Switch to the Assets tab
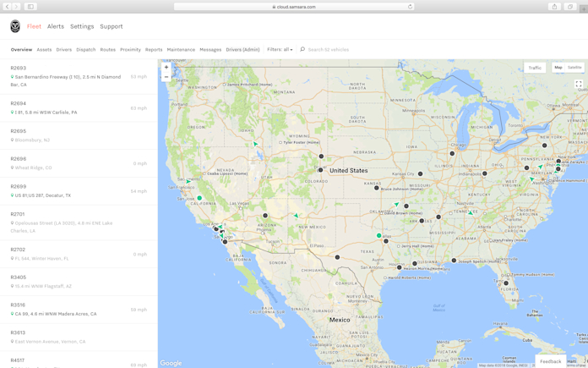The width and height of the screenshot is (588, 368). 44,50
